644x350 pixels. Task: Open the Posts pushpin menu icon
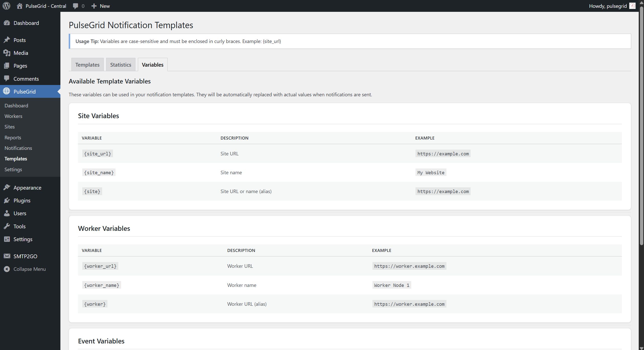(x=7, y=40)
